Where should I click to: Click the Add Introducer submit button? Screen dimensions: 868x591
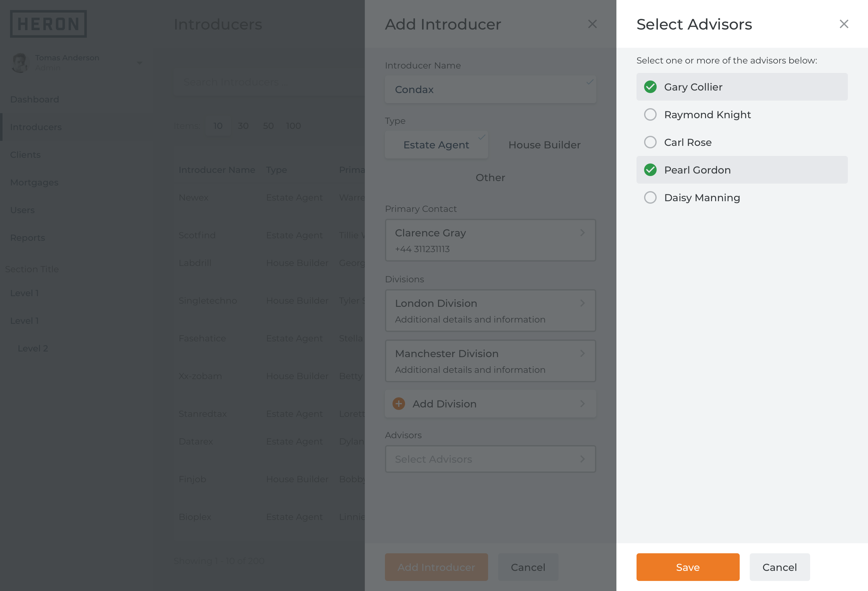click(436, 567)
